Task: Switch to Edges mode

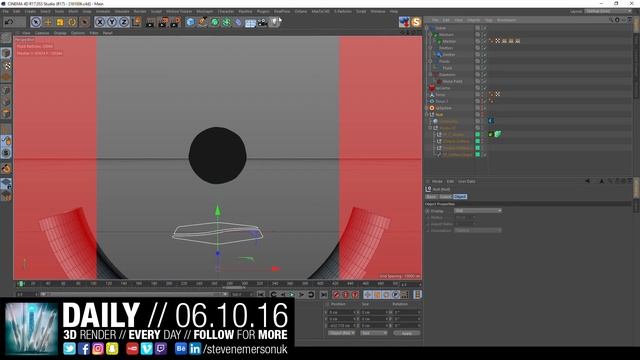Action: click(6, 102)
